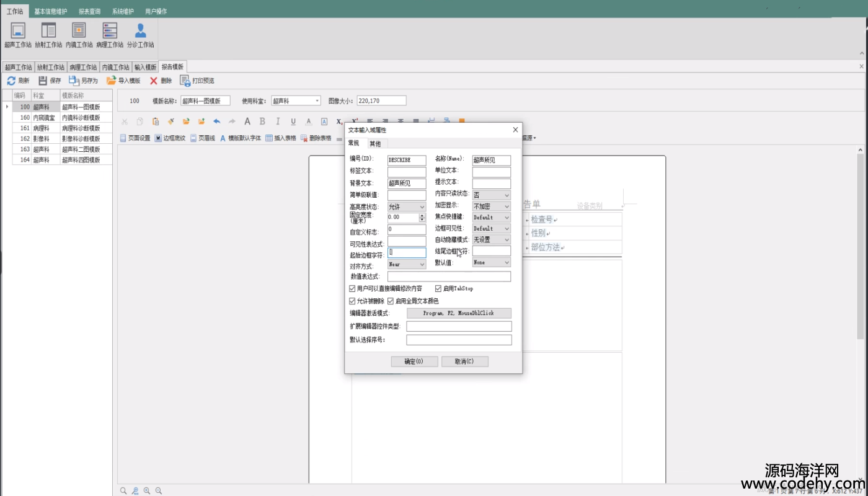Image resolution: width=868 pixels, height=496 pixels.
Task: Toggle the Bold formatting icon
Action: pos(262,122)
